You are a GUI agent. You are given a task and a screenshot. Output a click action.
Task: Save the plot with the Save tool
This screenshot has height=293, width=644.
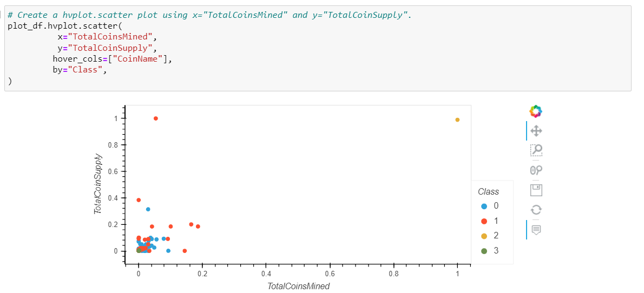tap(536, 190)
